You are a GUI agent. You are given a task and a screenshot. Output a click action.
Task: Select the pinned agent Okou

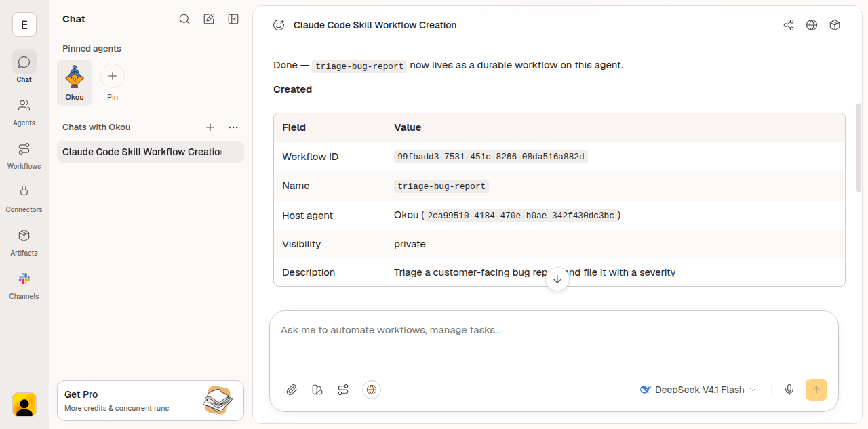click(75, 82)
